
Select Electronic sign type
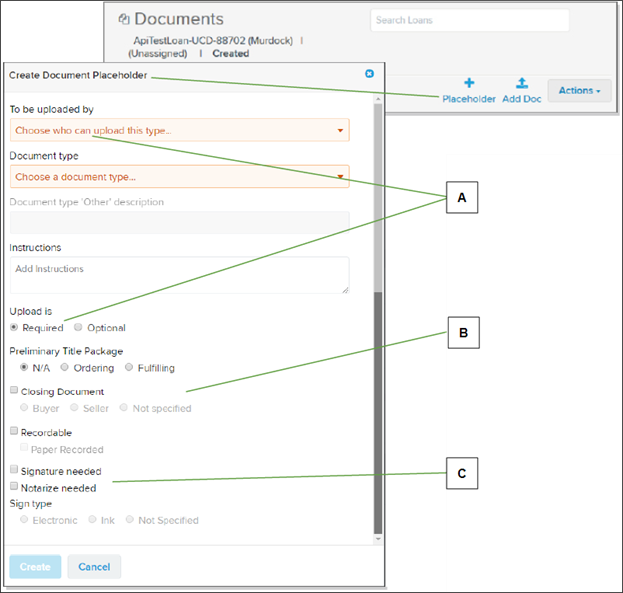click(x=24, y=519)
